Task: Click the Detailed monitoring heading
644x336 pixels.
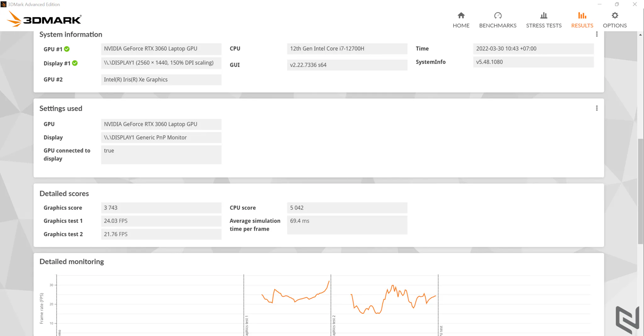Action: pyautogui.click(x=72, y=262)
